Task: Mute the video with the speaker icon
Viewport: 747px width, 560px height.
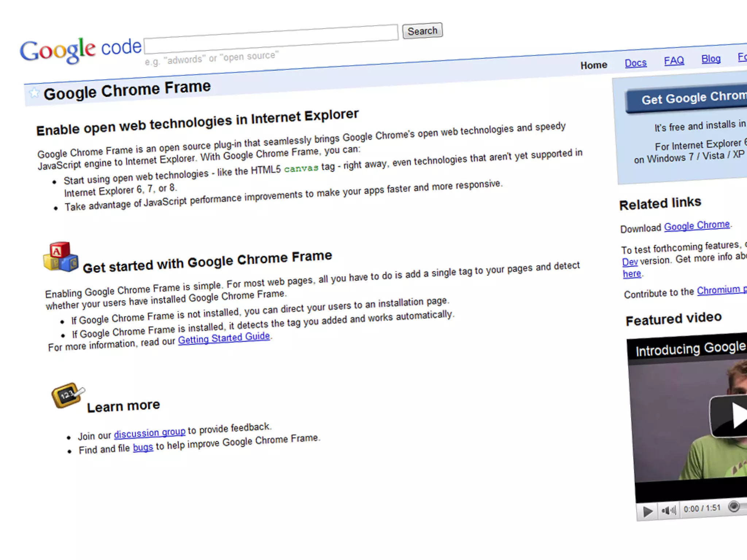Action: tap(669, 510)
